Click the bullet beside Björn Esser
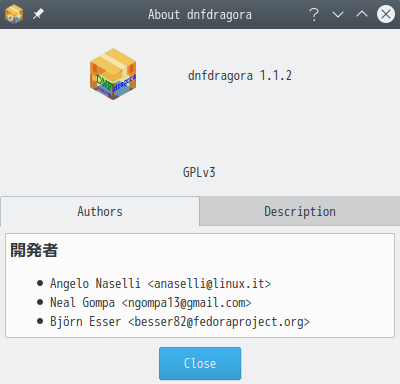This screenshot has height=384, width=400. point(40,322)
